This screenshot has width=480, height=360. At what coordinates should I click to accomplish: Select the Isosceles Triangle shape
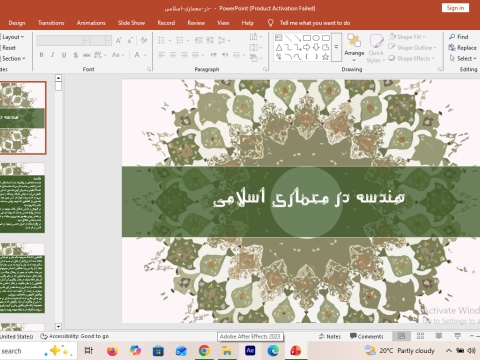[279, 47]
